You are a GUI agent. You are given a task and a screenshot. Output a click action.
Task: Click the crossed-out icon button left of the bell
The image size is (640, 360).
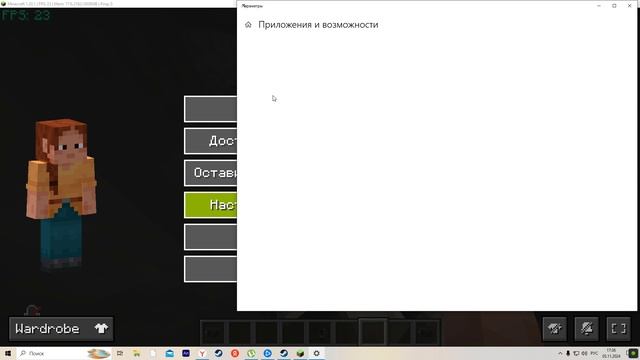pos(555,329)
